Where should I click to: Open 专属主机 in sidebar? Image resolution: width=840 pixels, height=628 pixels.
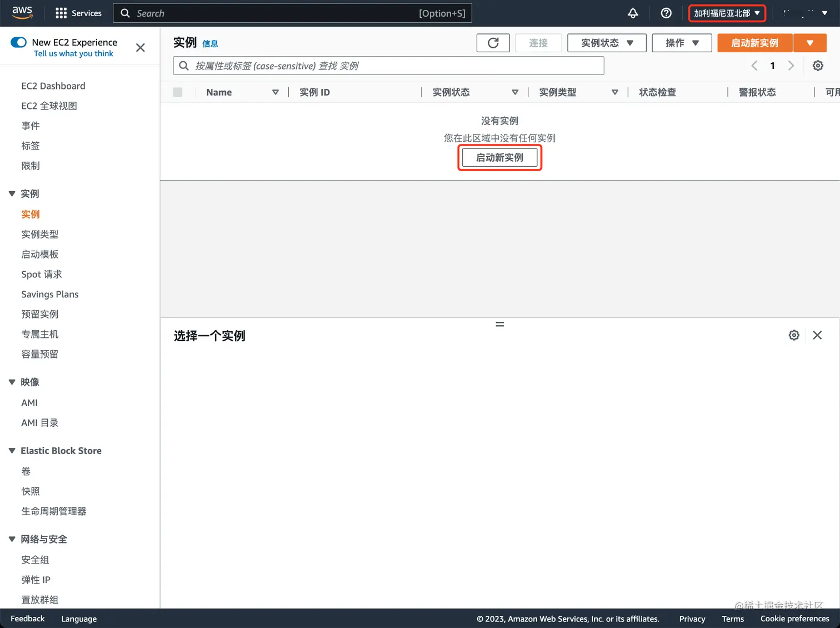pos(40,335)
